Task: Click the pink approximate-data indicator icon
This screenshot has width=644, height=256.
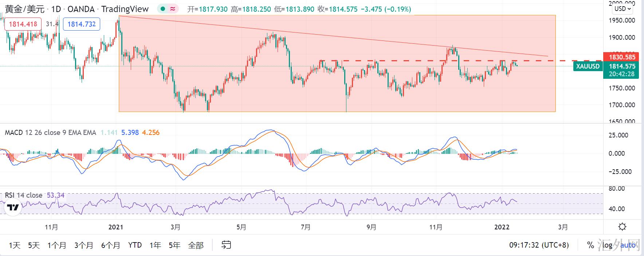Action: (173, 9)
